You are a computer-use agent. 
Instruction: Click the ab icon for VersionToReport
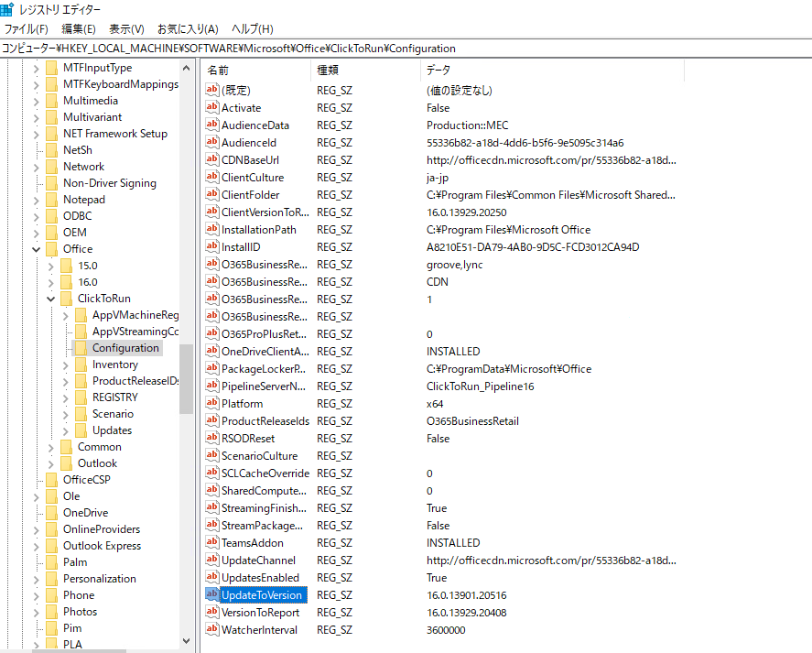click(211, 612)
